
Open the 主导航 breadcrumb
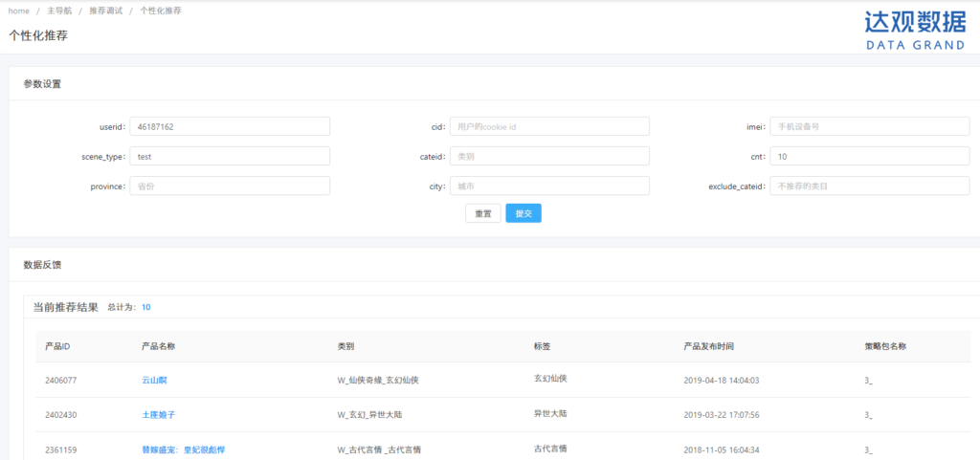coord(61,11)
